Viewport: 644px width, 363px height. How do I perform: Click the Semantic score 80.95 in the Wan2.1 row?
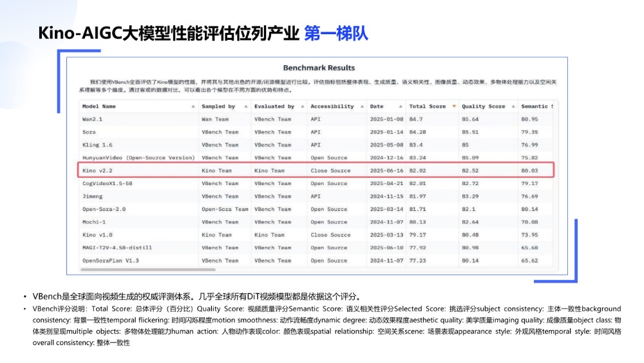pos(529,119)
